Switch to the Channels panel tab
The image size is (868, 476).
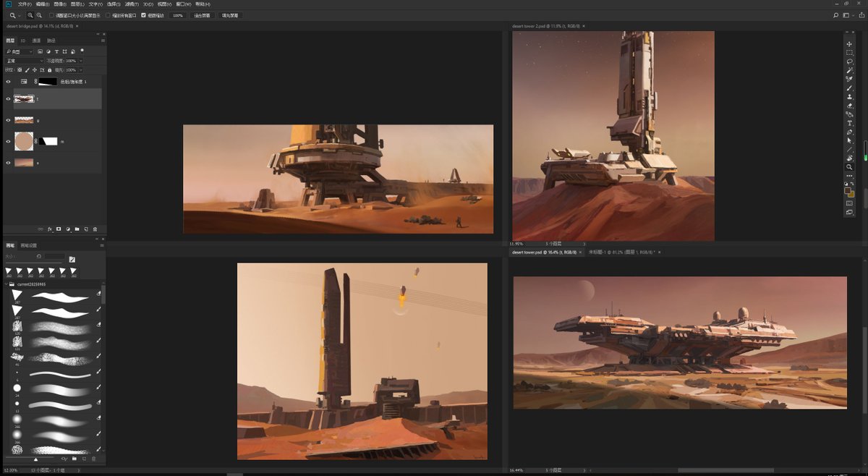36,41
